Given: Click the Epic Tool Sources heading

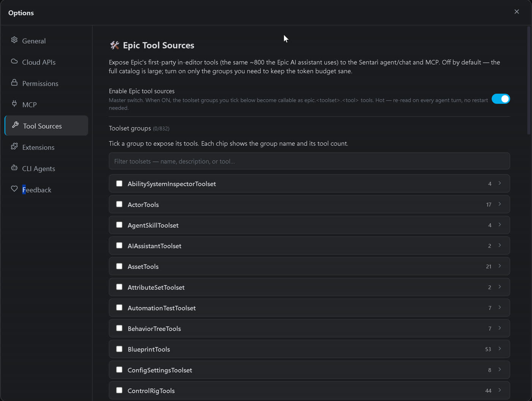Looking at the screenshot, I should 158,45.
